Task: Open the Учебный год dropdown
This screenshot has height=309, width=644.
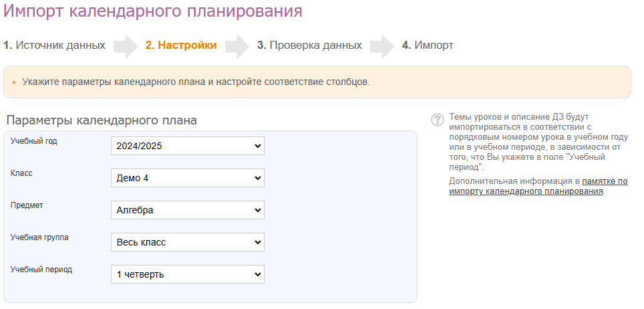Action: pyautogui.click(x=188, y=146)
